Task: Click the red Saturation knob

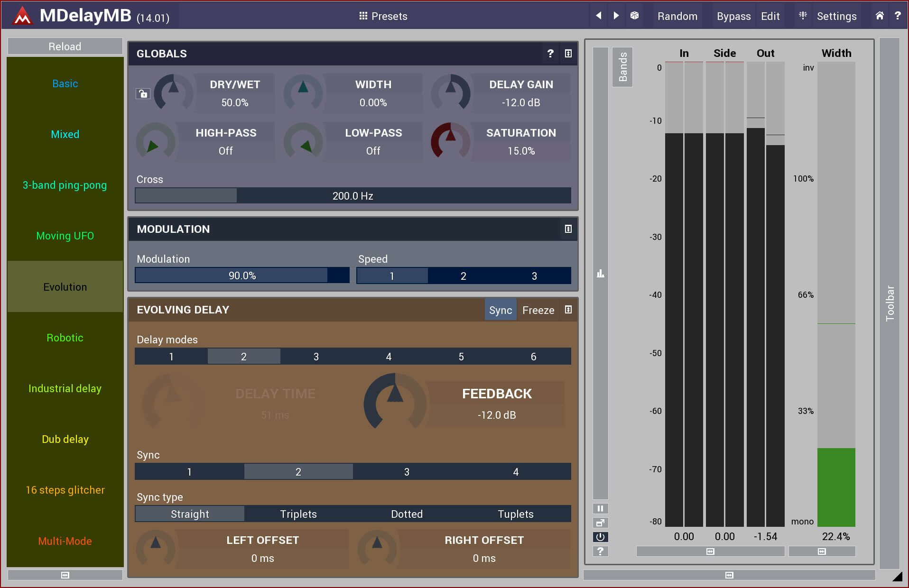Action: (x=451, y=141)
